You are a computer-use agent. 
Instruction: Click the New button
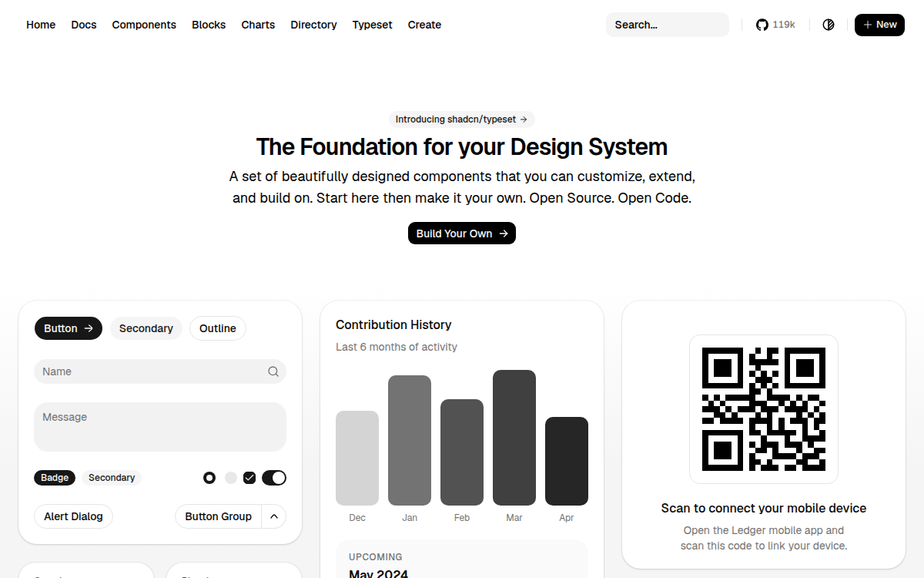pos(879,25)
